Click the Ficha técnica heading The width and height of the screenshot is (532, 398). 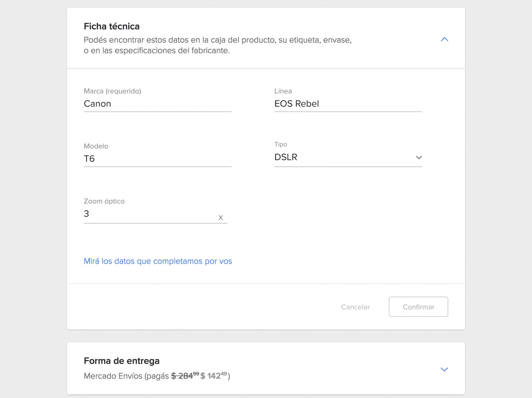[x=112, y=26]
